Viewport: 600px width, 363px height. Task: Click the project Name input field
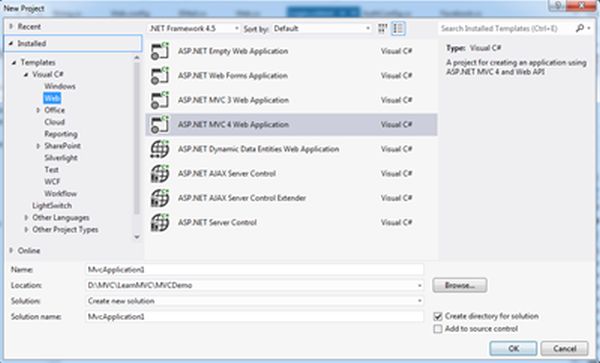click(254, 270)
